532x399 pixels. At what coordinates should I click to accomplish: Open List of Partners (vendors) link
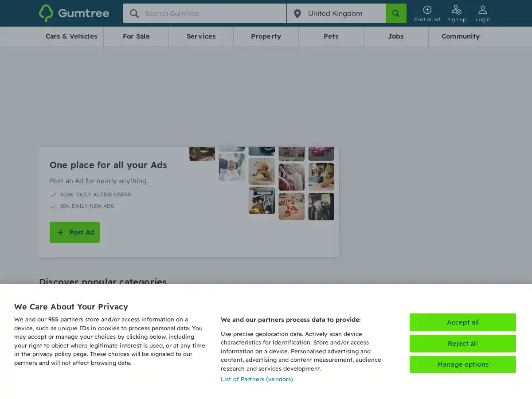click(x=257, y=379)
